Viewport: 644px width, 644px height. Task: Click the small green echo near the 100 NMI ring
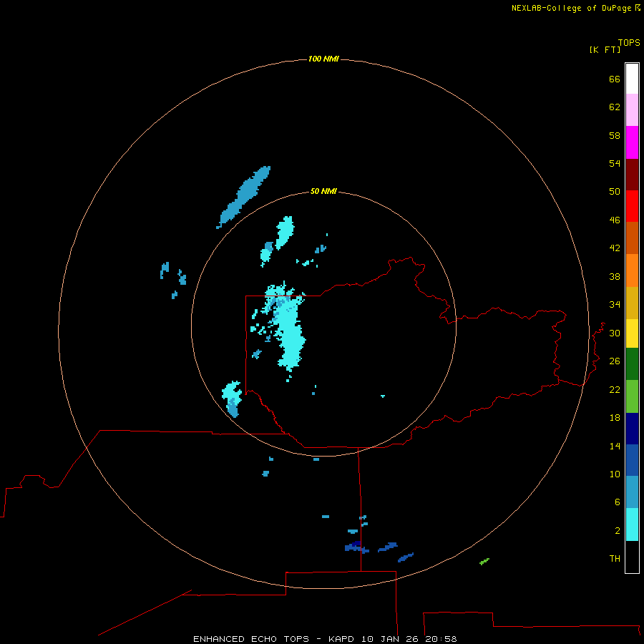484,561
